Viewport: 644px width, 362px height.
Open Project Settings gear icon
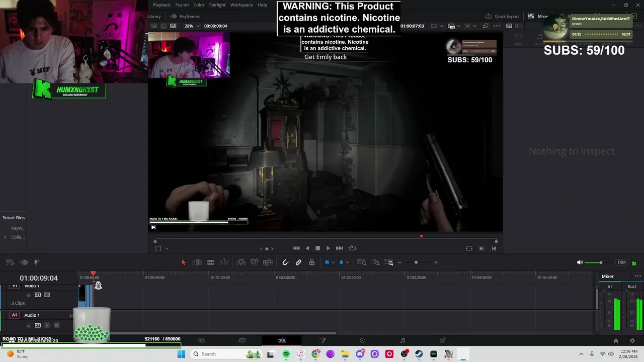pyautogui.click(x=632, y=341)
